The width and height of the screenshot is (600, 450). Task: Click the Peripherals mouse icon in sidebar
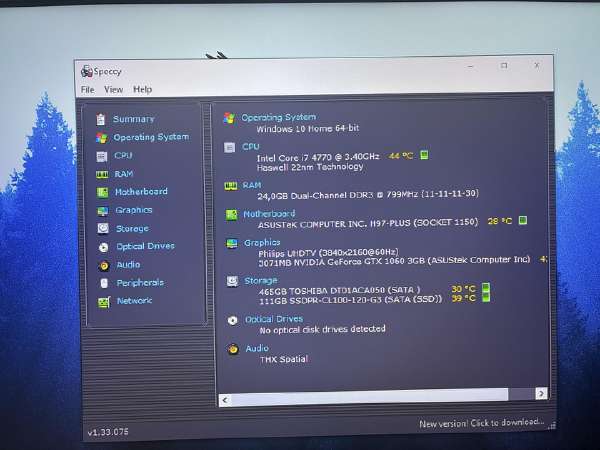click(x=104, y=283)
